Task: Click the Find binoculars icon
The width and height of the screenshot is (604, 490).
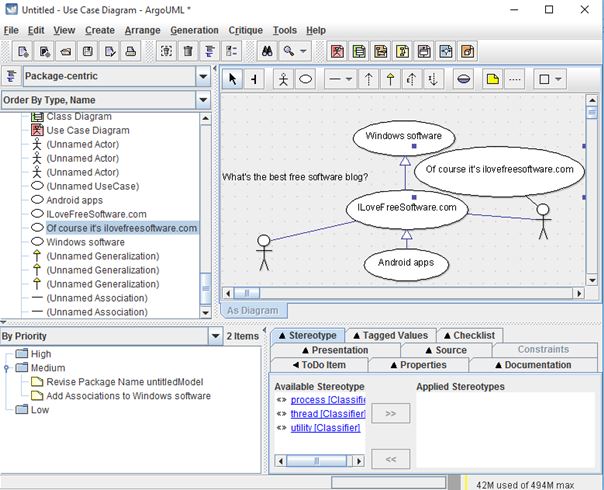Action: (267, 51)
